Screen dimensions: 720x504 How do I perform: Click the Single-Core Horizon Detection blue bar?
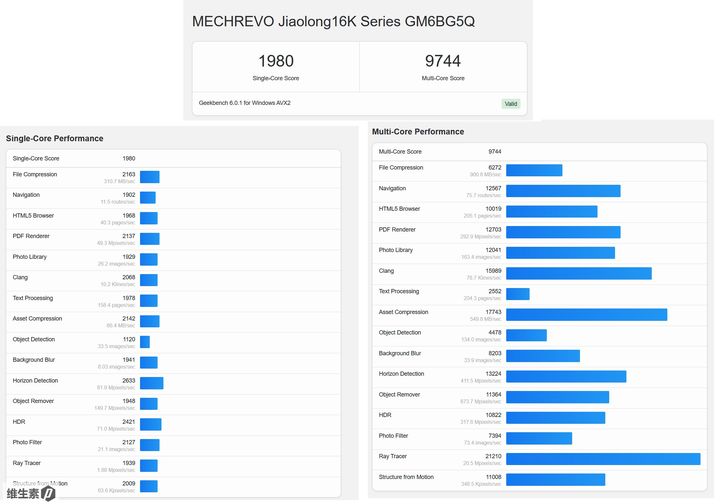pyautogui.click(x=152, y=383)
